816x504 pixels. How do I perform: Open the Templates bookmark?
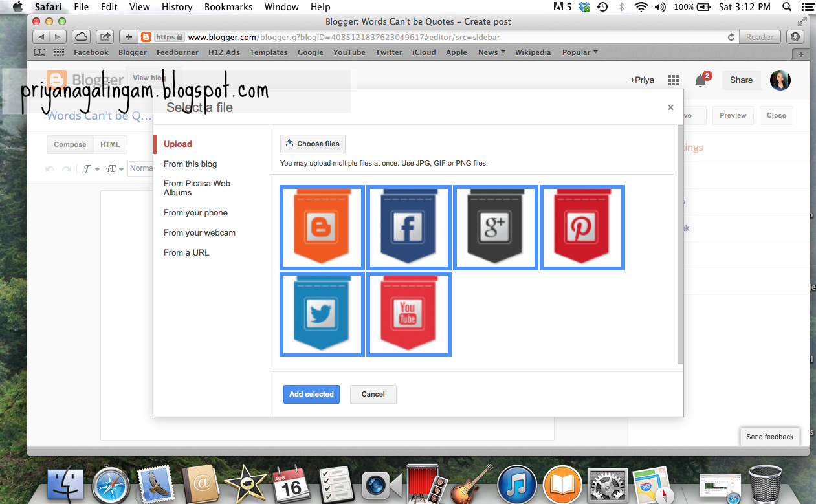(x=269, y=52)
